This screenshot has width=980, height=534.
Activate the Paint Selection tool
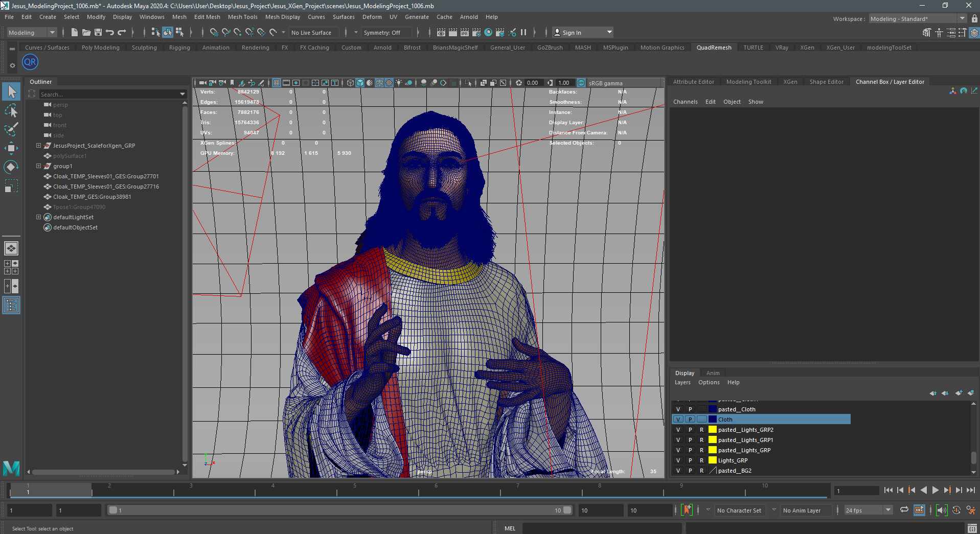(11, 129)
